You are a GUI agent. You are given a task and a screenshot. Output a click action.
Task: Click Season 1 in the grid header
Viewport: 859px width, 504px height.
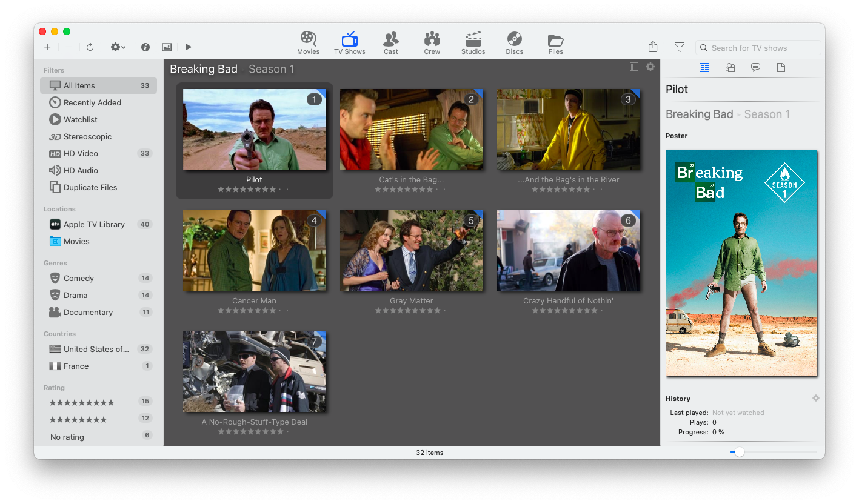coord(271,69)
